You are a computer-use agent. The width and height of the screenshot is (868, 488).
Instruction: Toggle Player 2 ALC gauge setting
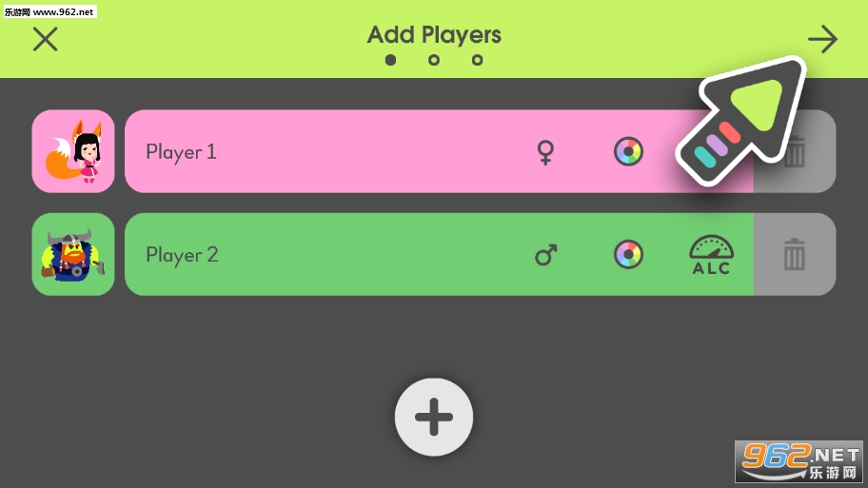[x=711, y=255]
